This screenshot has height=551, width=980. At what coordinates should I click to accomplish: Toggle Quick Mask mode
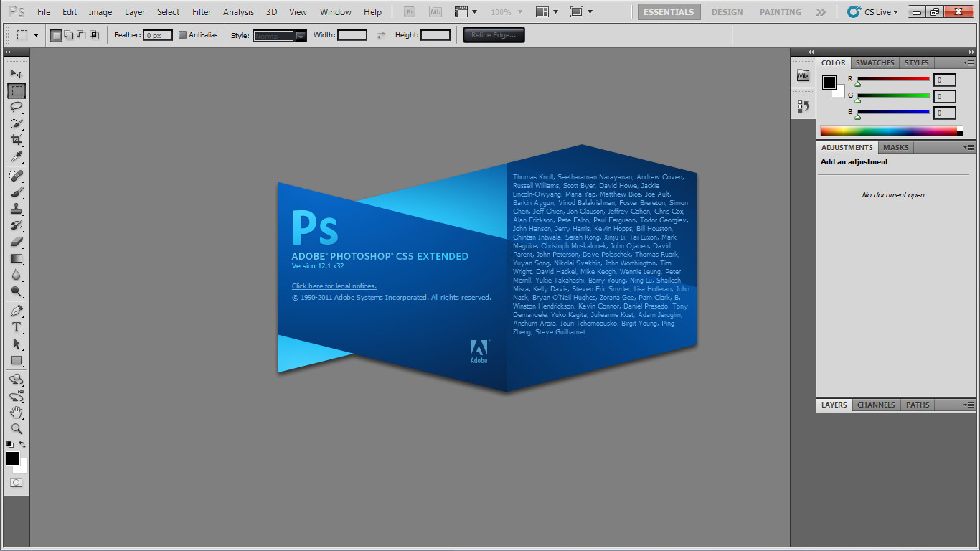[x=16, y=483]
